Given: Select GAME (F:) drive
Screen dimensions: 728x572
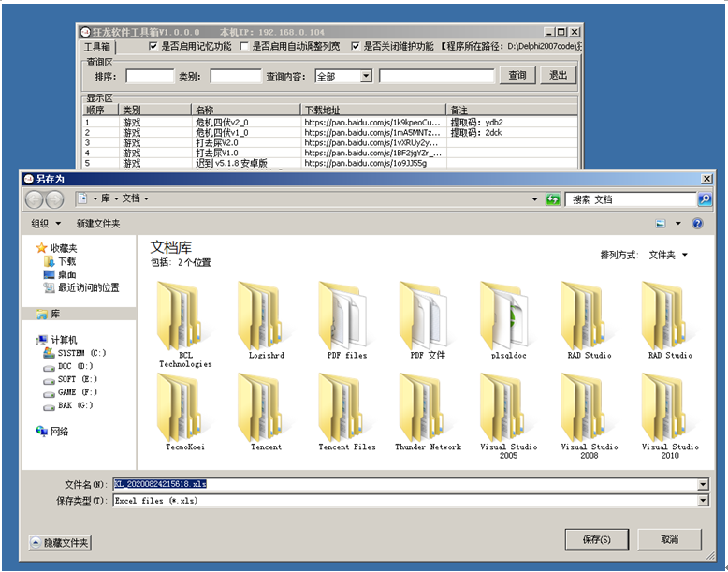Looking at the screenshot, I should coord(70,392).
